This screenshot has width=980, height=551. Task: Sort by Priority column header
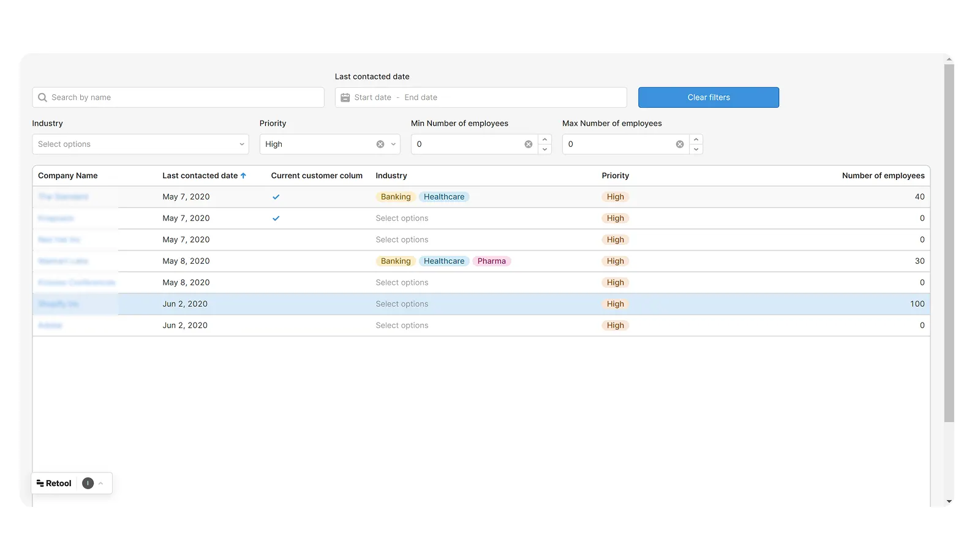point(616,176)
